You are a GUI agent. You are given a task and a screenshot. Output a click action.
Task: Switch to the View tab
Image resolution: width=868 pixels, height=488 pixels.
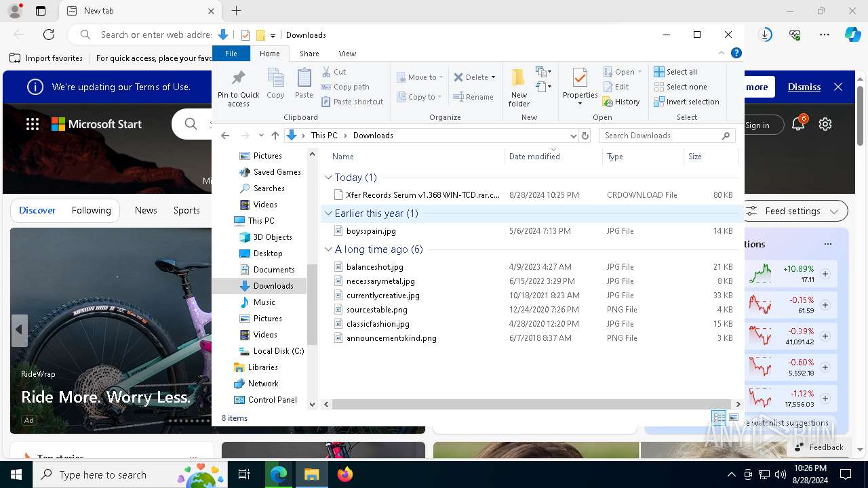pyautogui.click(x=347, y=54)
